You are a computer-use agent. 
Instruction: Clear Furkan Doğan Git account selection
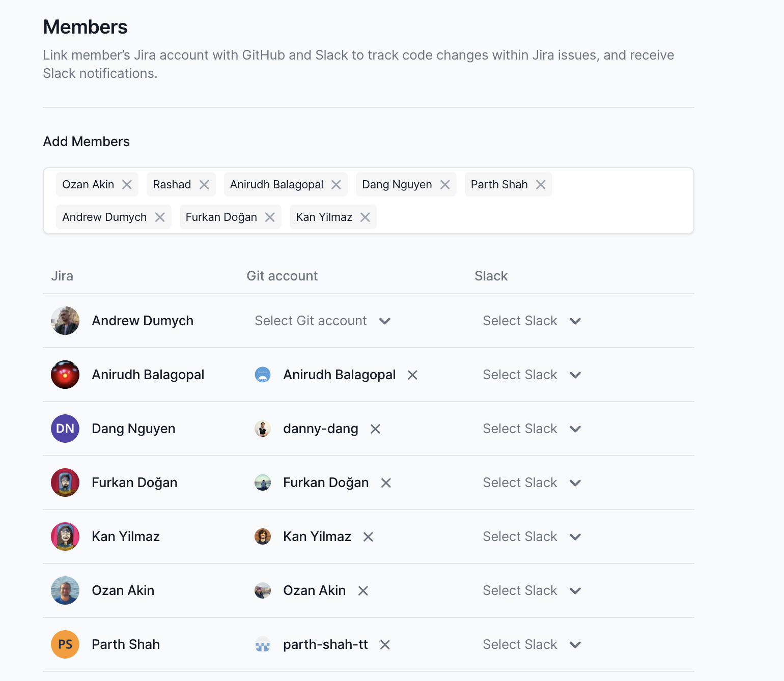coord(386,483)
